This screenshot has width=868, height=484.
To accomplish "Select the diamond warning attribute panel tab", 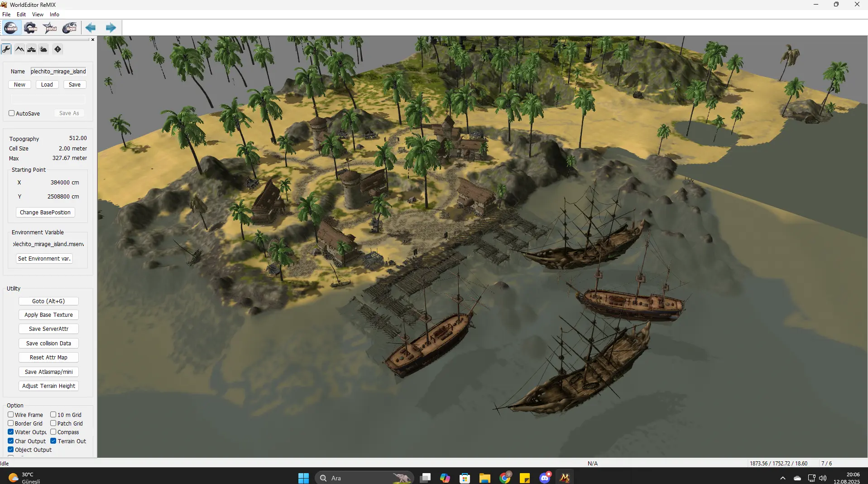I will tap(58, 49).
